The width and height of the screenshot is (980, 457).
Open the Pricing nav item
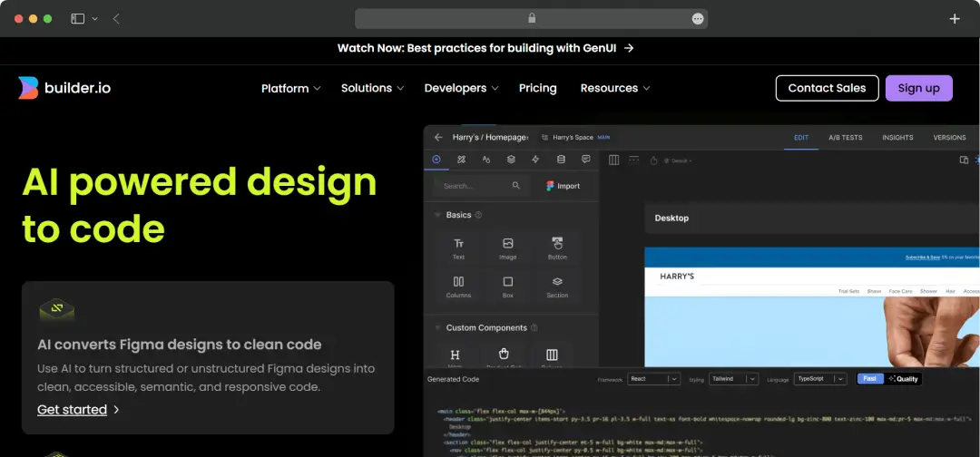(x=537, y=88)
